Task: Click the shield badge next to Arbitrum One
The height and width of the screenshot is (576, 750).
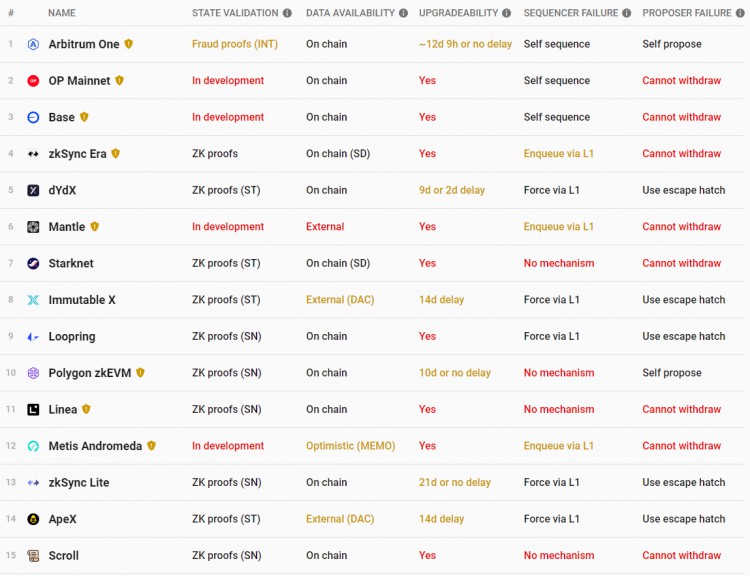Action: point(128,44)
